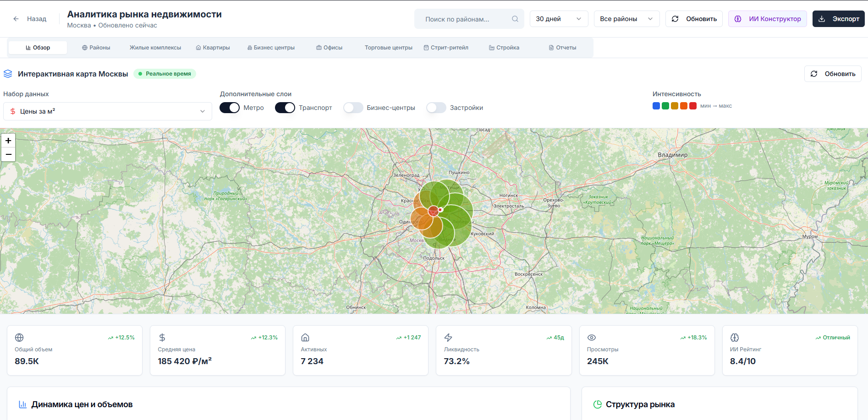The image size is (868, 420).
Task: Click the red center circle on the map
Action: 434,211
